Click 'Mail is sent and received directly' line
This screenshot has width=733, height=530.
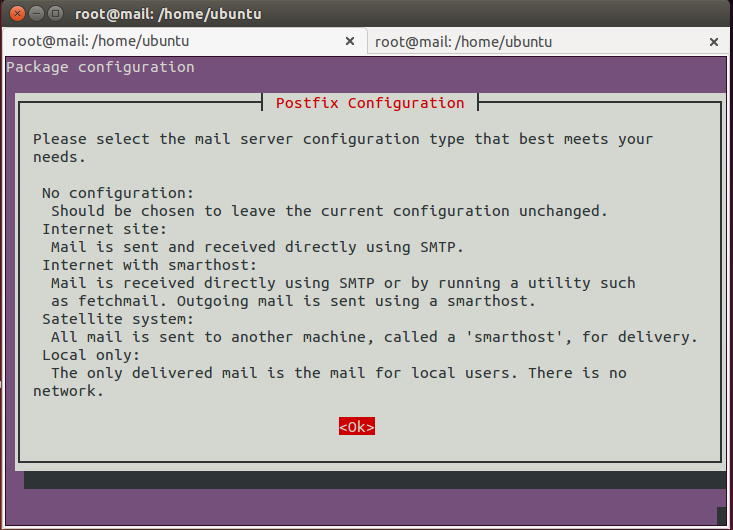pos(257,247)
